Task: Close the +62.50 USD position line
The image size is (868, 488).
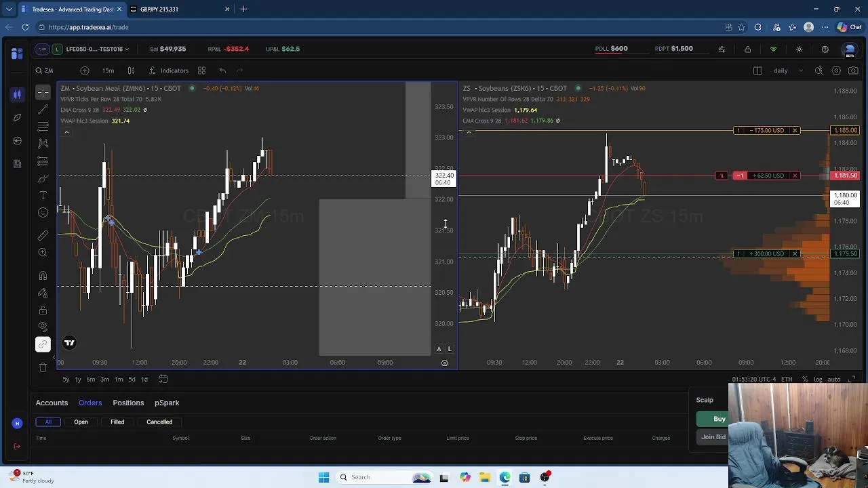Action: (x=795, y=176)
